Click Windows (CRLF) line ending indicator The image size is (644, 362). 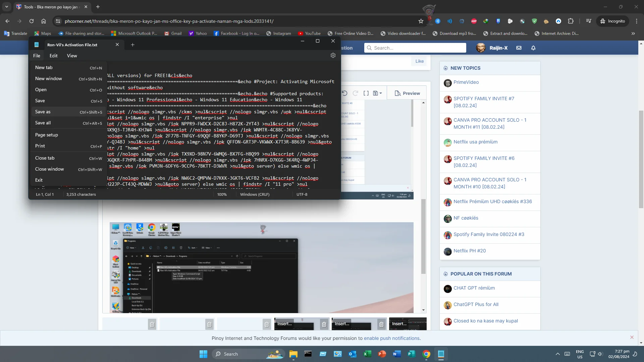(x=255, y=194)
